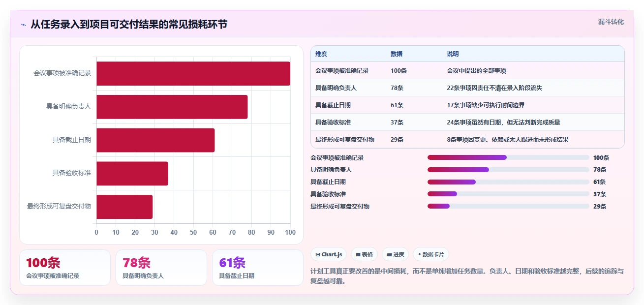Click the 数据 column header in the table
This screenshot has height=305, width=644.
pyautogui.click(x=397, y=54)
